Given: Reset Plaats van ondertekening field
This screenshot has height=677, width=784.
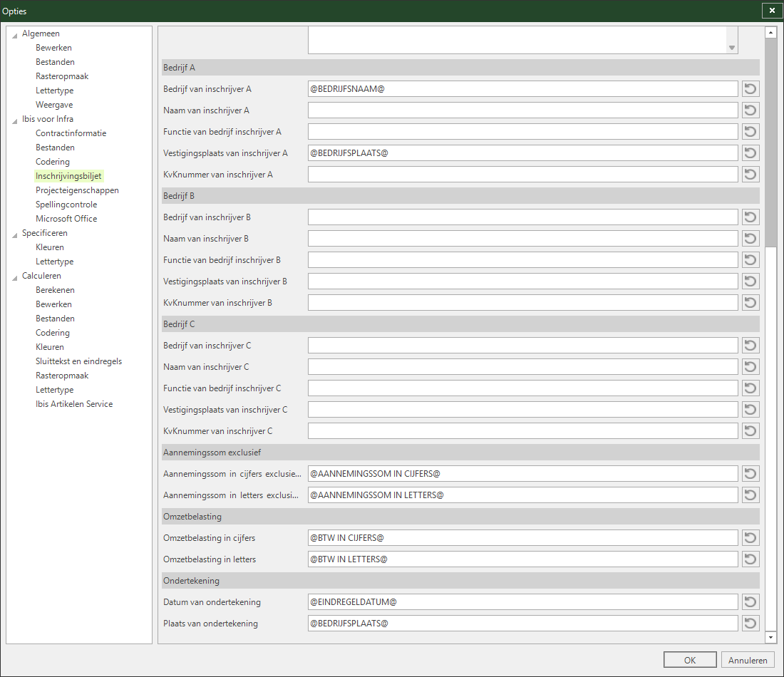Looking at the screenshot, I should coord(750,624).
